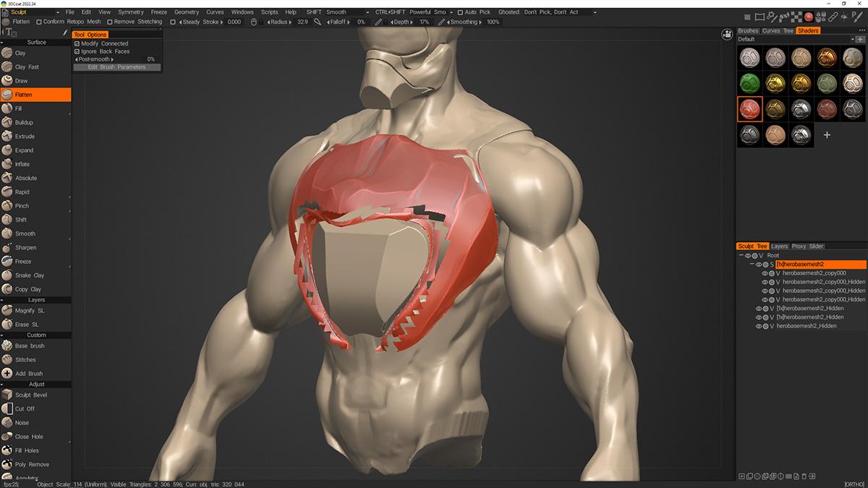This screenshot has width=868, height=488.
Task: Toggle visibility of herobasemesh2_Hidden bottom row
Action: pyautogui.click(x=759, y=326)
